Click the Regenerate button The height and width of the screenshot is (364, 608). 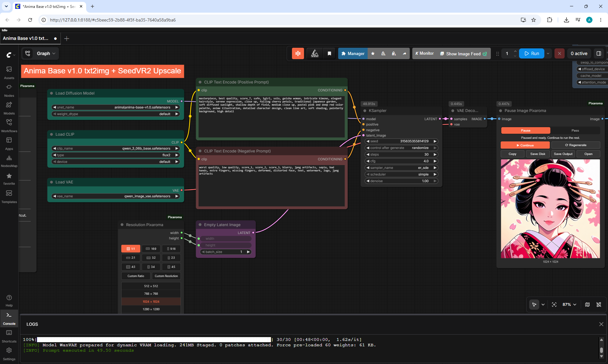[x=576, y=145]
